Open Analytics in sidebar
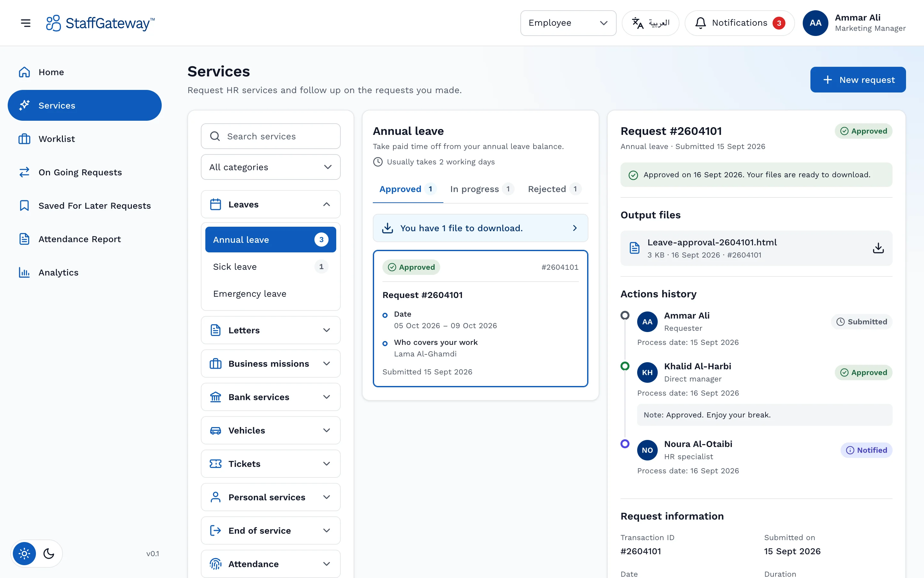The width and height of the screenshot is (924, 578). tap(84, 272)
